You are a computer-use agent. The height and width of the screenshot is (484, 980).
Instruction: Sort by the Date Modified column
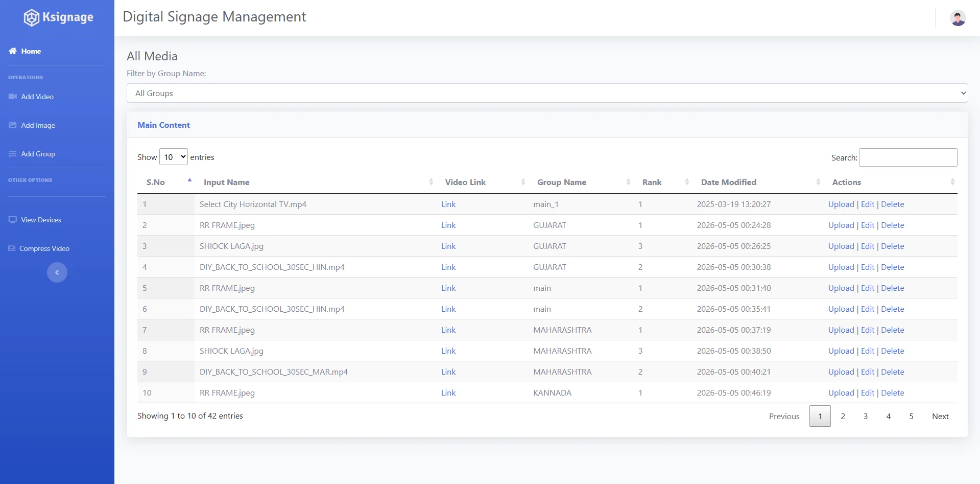pyautogui.click(x=757, y=182)
